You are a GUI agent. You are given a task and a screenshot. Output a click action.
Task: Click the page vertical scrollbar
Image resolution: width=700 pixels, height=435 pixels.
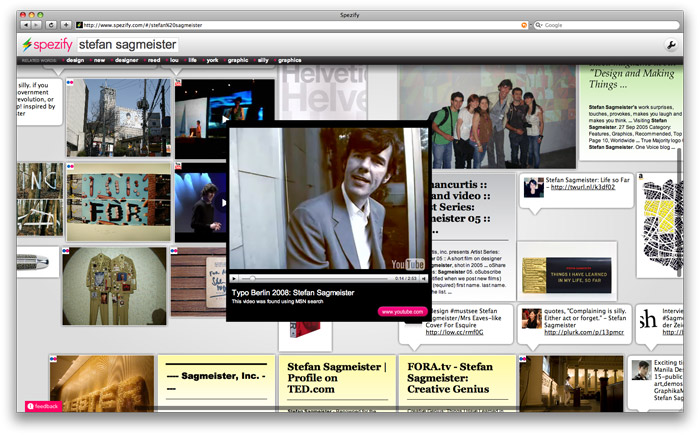[x=680, y=212]
